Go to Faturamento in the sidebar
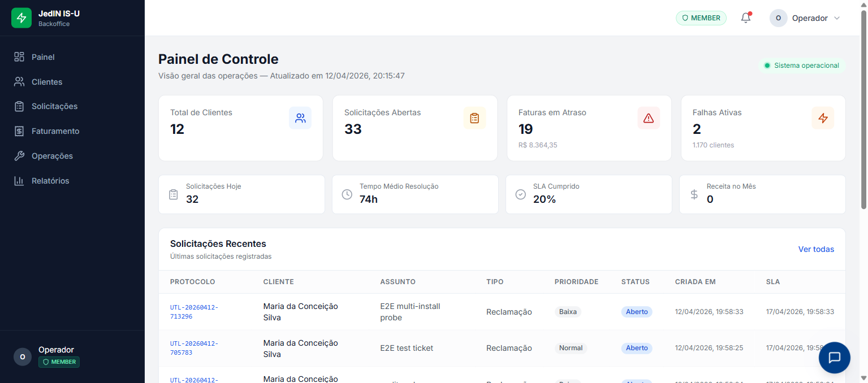This screenshot has height=383, width=868. coord(55,131)
